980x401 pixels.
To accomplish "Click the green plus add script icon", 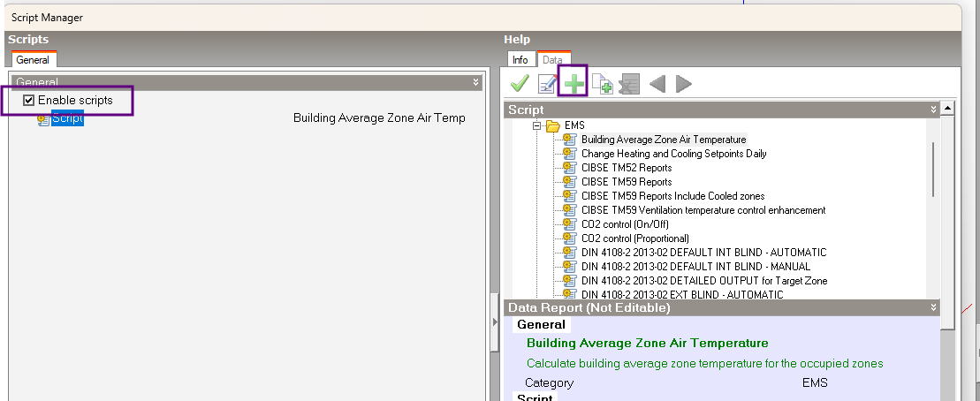I will (574, 83).
